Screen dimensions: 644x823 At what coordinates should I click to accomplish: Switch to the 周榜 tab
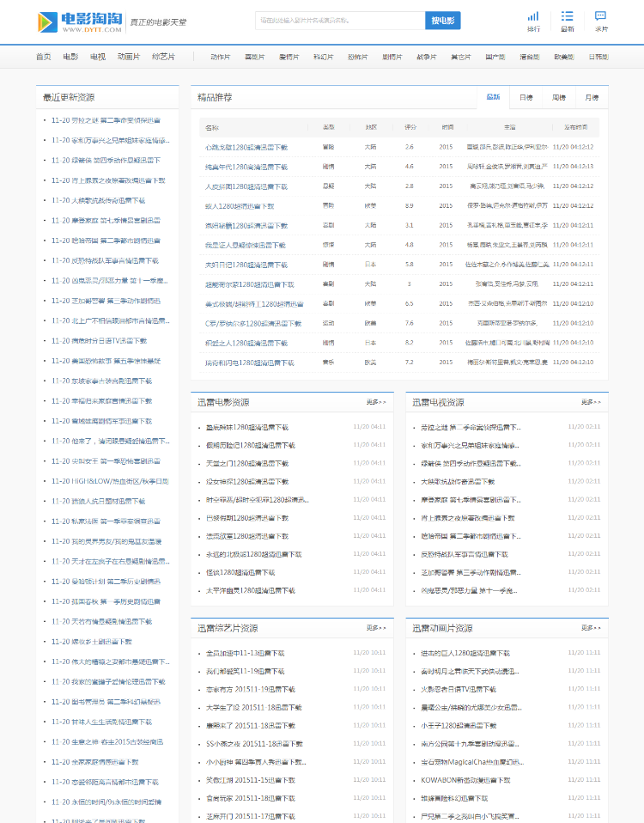pyautogui.click(x=559, y=97)
